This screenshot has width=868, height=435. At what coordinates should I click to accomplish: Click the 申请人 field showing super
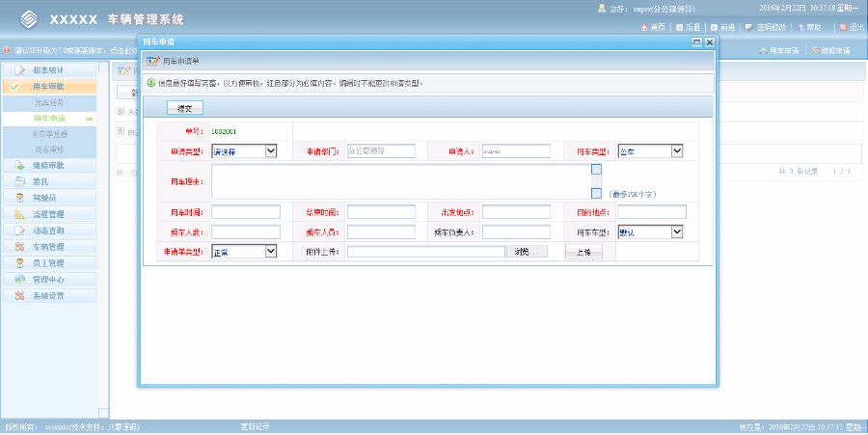(x=517, y=150)
